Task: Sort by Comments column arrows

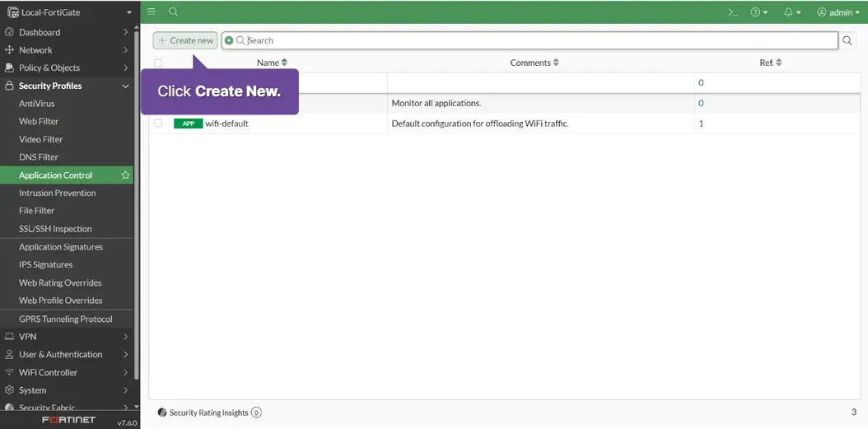Action: pyautogui.click(x=557, y=63)
